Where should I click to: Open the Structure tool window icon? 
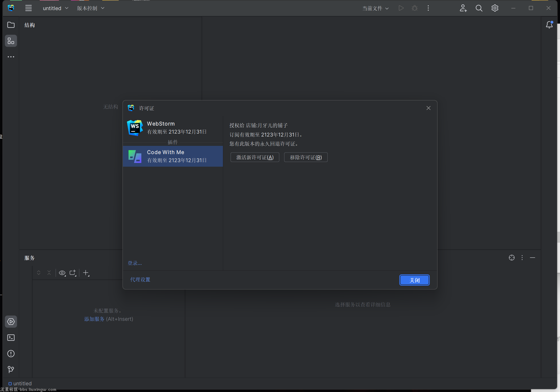pos(11,41)
